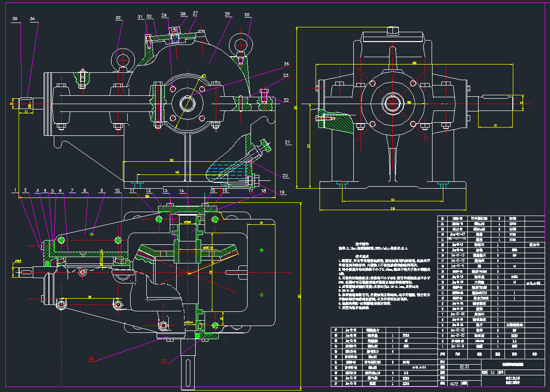Select the red callout number 36
This screenshot has height=392, width=550.
click(91, 358)
